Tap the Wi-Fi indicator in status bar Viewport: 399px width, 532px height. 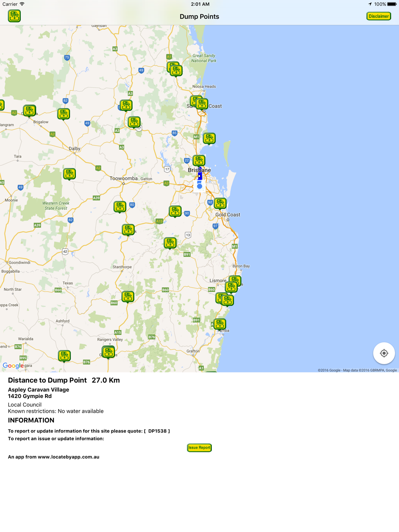point(22,4)
